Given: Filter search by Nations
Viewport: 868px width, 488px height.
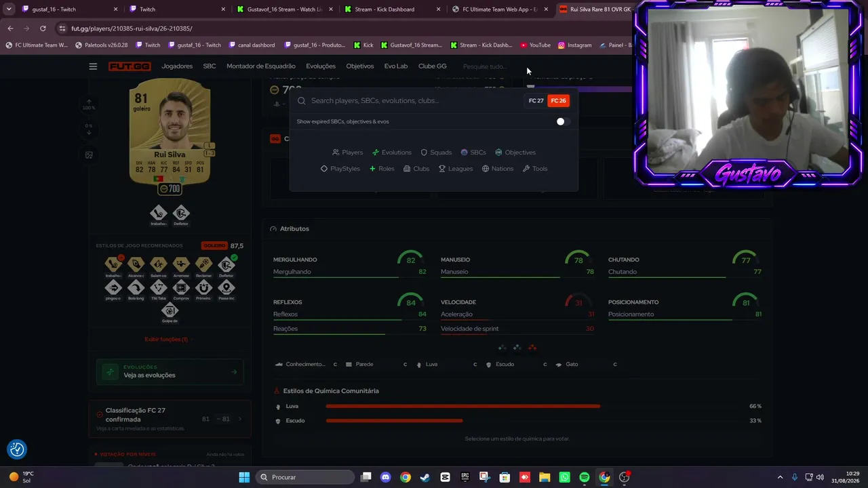Looking at the screenshot, I should [x=498, y=169].
